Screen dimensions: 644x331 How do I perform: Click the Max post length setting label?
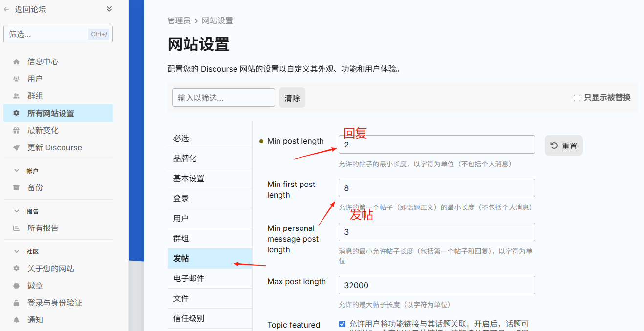(x=297, y=281)
